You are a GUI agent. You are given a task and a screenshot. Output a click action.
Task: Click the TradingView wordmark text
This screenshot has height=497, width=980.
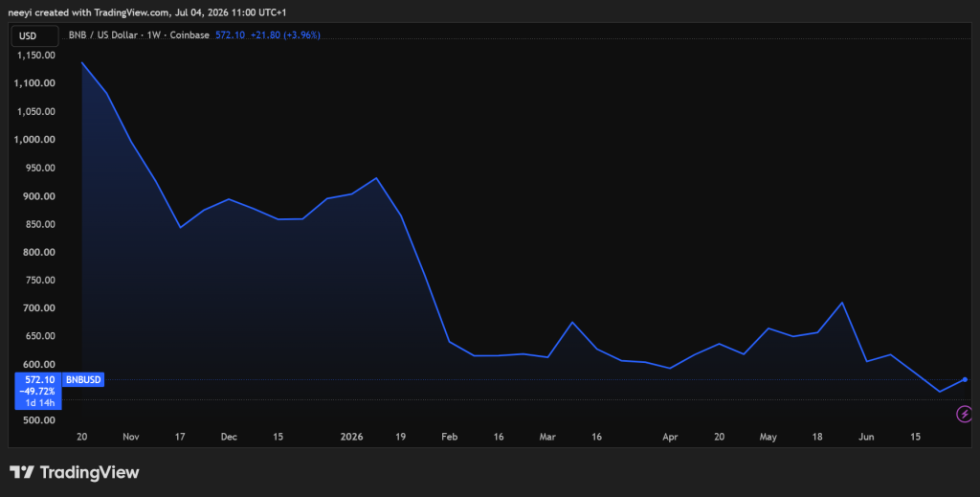[89, 473]
